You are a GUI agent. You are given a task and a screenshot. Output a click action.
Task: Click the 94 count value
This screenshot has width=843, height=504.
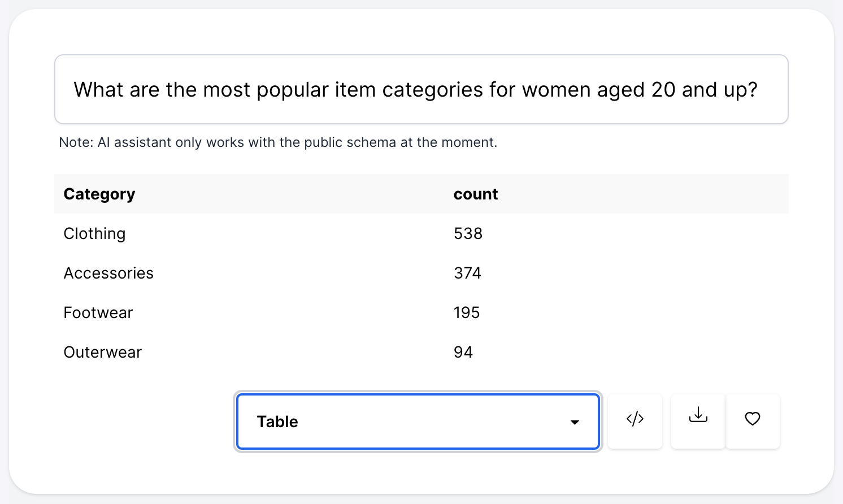[x=463, y=353]
